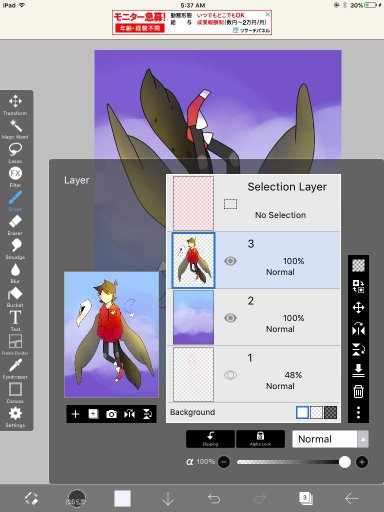
Task: Show layer 1 with its eye icon
Action: [230, 375]
